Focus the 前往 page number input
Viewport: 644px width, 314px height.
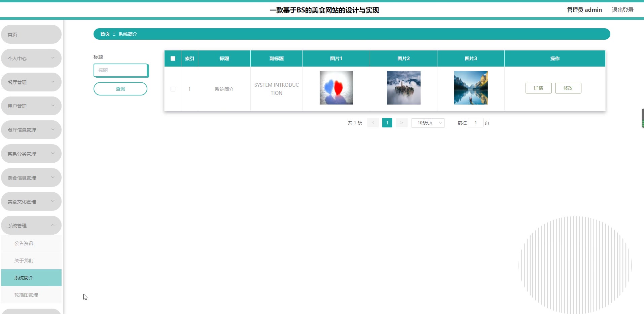[x=476, y=123]
